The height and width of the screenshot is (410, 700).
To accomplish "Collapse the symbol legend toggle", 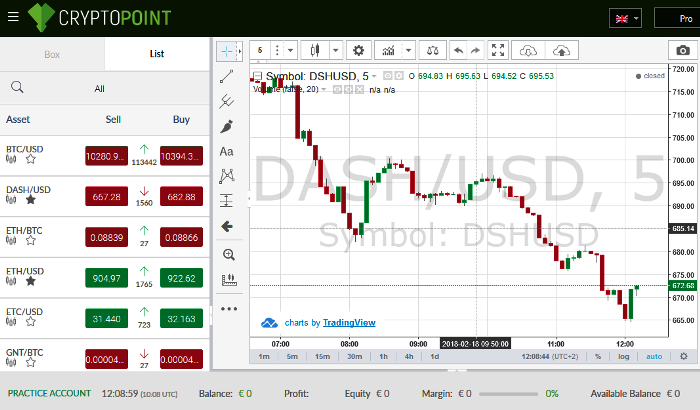I will click(257, 76).
